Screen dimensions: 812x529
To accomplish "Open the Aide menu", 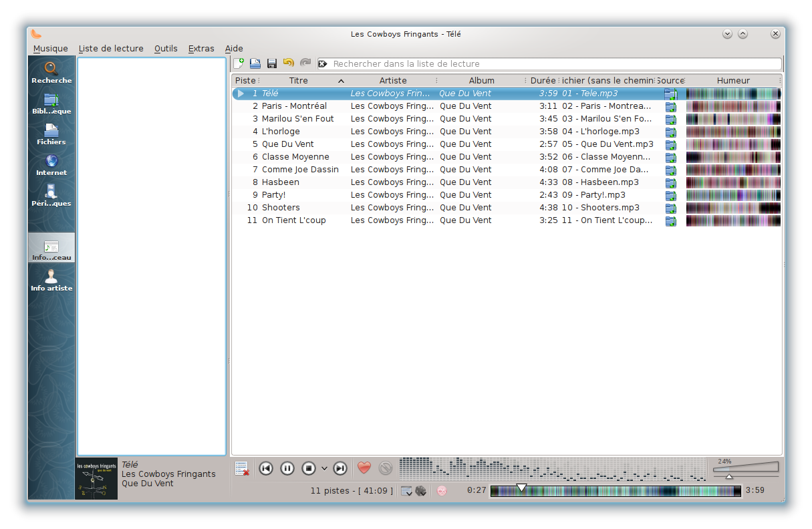I will tap(234, 49).
